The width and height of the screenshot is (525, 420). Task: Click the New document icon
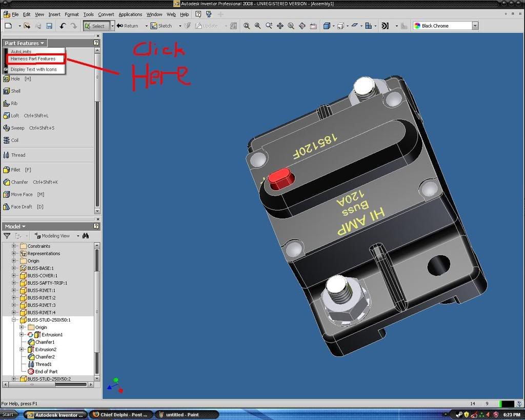(x=8, y=26)
